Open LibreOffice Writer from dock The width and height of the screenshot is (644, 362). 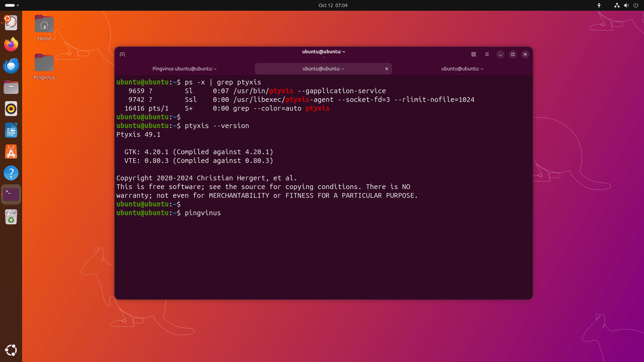[x=11, y=130]
